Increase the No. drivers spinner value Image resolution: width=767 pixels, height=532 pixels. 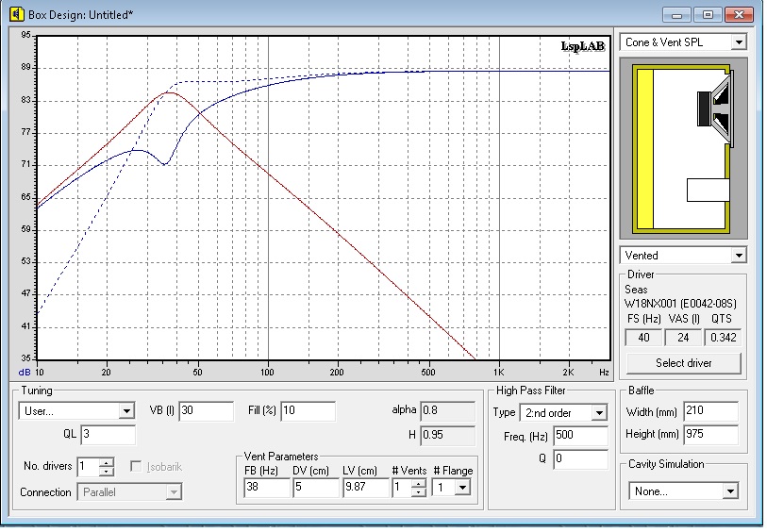(x=107, y=462)
